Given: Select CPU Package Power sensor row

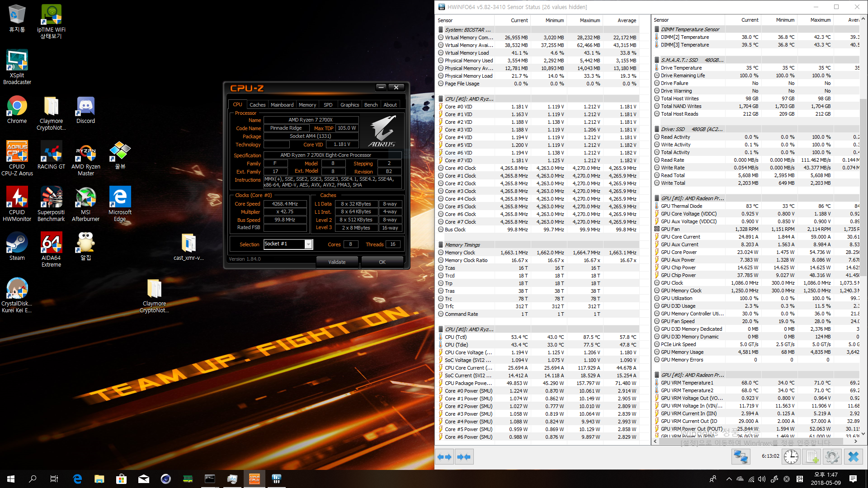Looking at the screenshot, I should click(538, 383).
